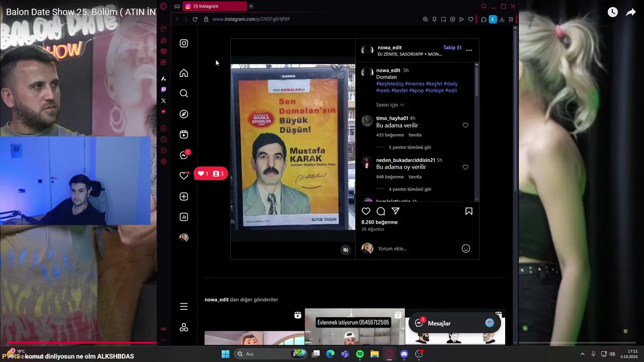
Task: Click the browser URL address bar
Action: (312, 19)
